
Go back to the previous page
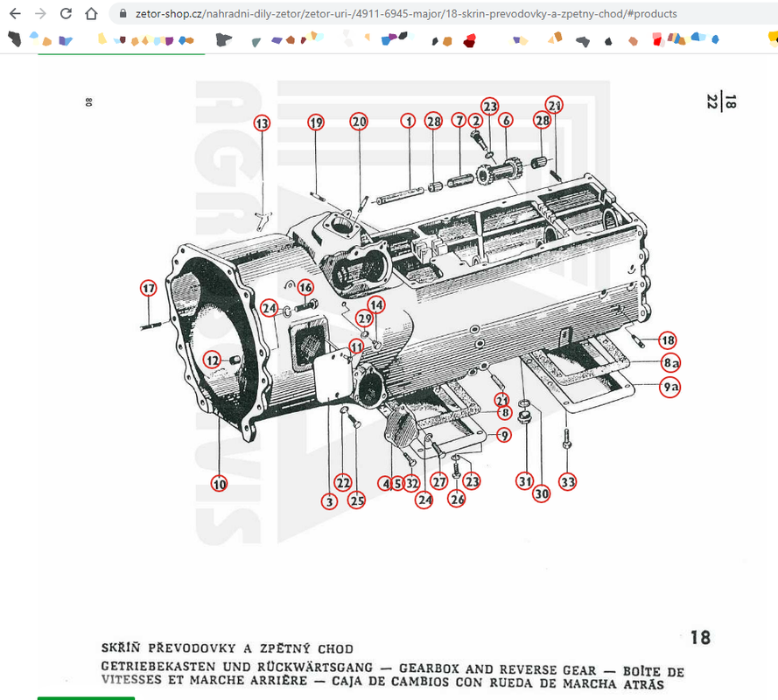pyautogui.click(x=16, y=14)
